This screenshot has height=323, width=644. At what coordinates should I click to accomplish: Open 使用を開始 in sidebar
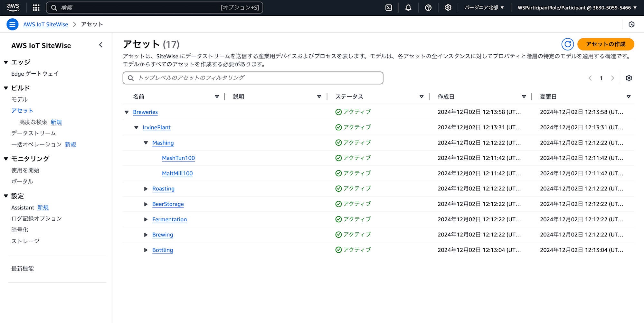point(25,170)
